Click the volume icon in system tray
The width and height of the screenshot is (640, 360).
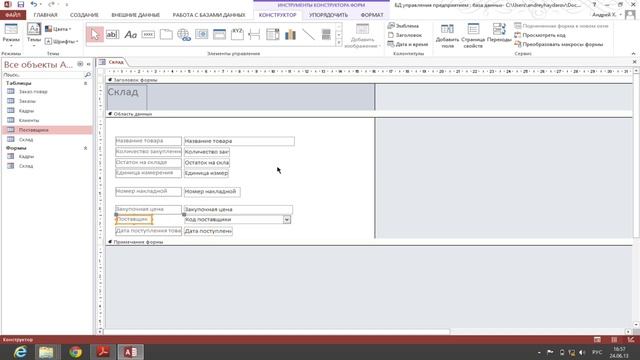(x=582, y=352)
